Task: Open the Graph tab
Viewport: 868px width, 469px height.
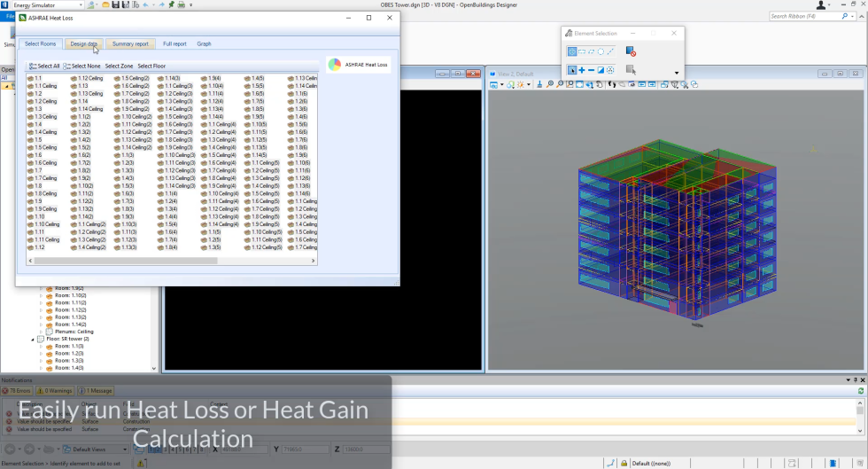Action: click(204, 43)
